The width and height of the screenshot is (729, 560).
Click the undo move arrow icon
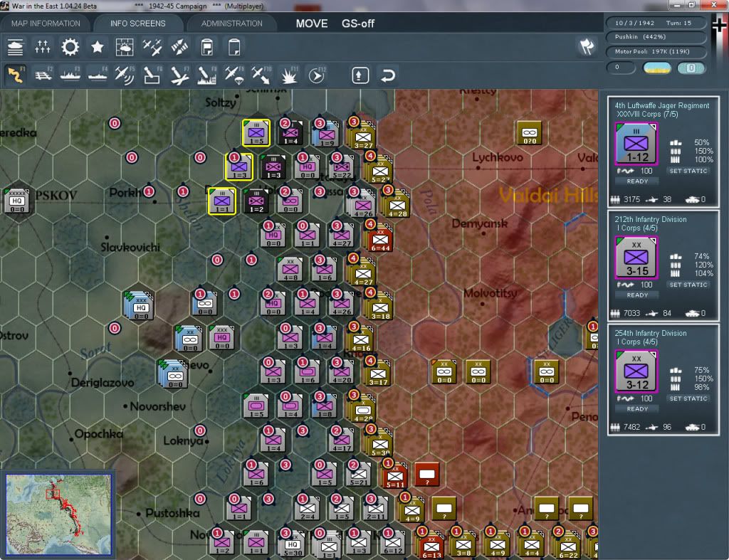click(x=388, y=75)
